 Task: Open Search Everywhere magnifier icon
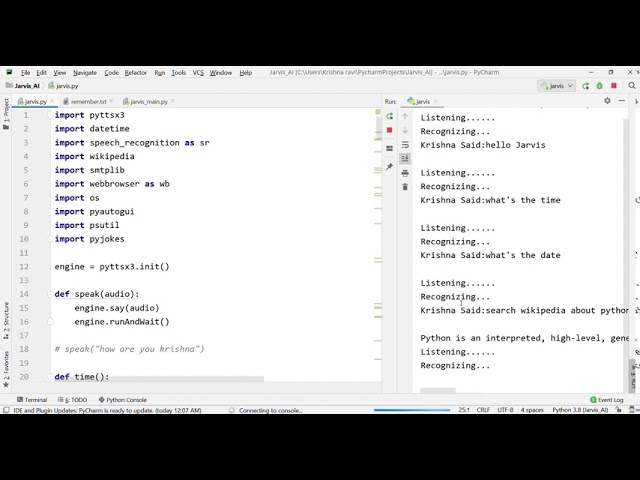click(632, 86)
